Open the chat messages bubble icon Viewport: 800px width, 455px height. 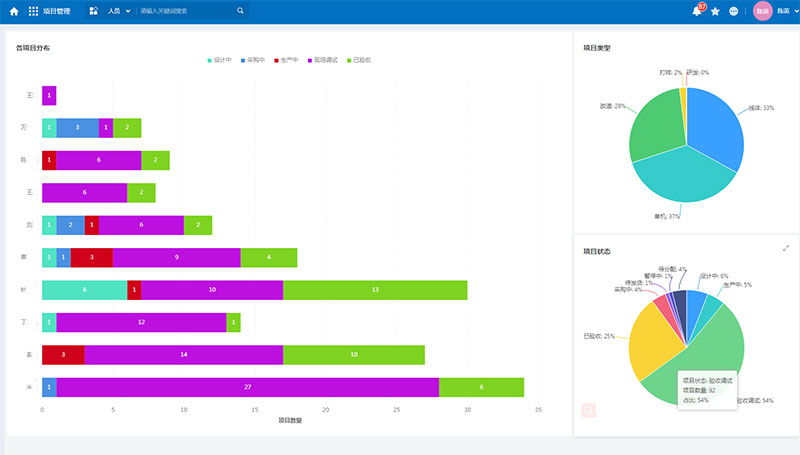pos(734,11)
